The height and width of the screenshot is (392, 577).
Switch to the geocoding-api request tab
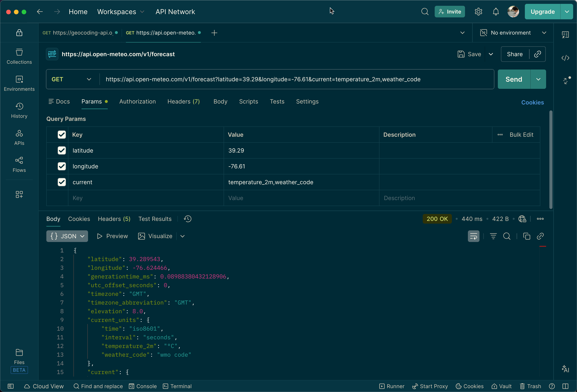(x=80, y=33)
